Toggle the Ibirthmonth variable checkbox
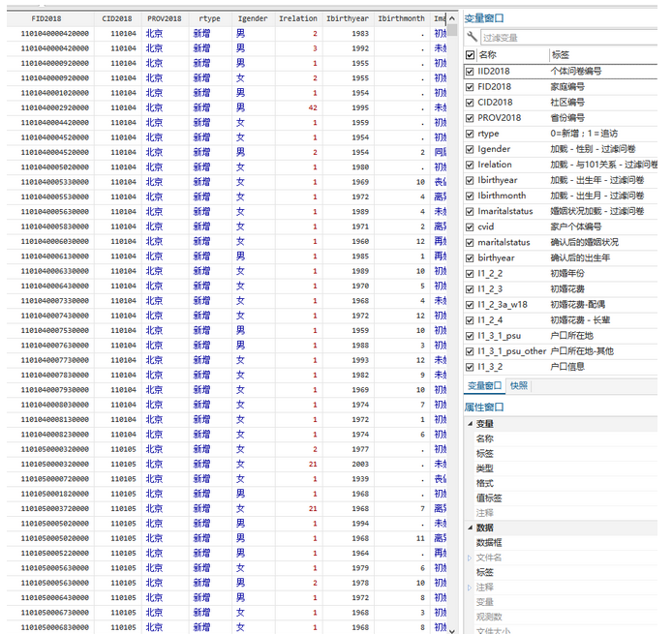The width and height of the screenshot is (672, 634). pyautogui.click(x=470, y=196)
